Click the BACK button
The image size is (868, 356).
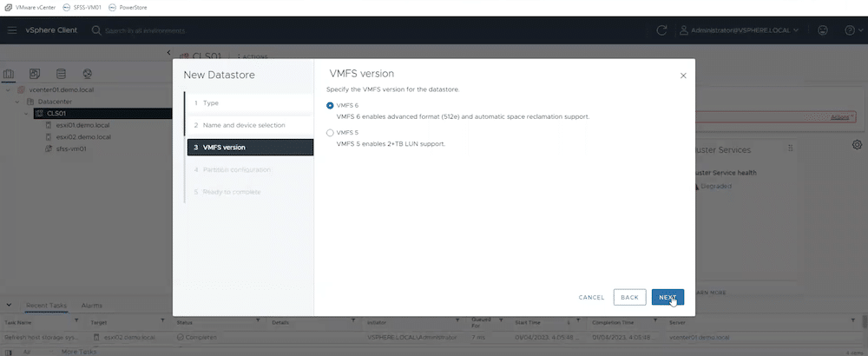pos(630,297)
